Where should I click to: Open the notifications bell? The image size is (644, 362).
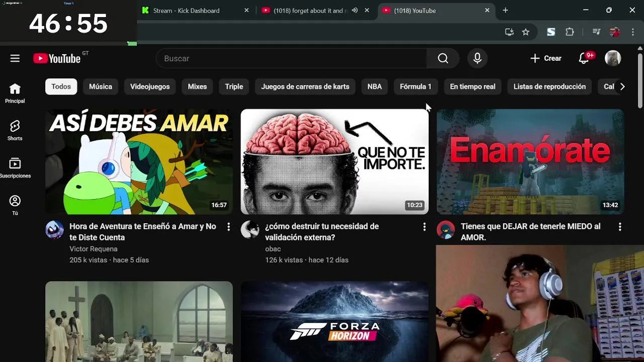[x=584, y=58]
